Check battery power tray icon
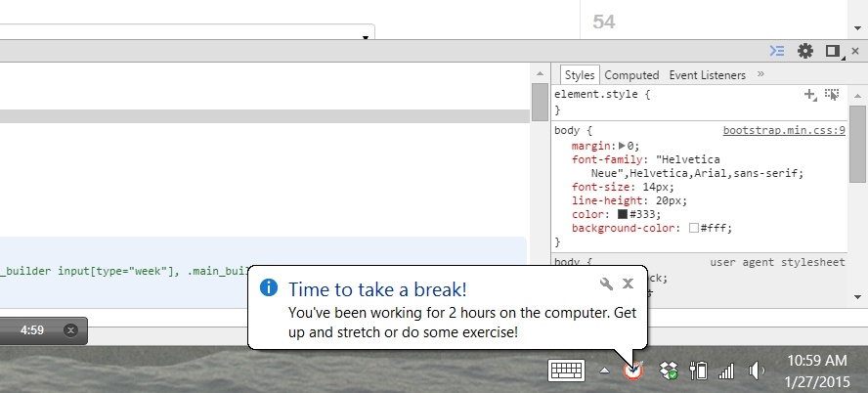The width and height of the screenshot is (868, 393). pos(699,371)
